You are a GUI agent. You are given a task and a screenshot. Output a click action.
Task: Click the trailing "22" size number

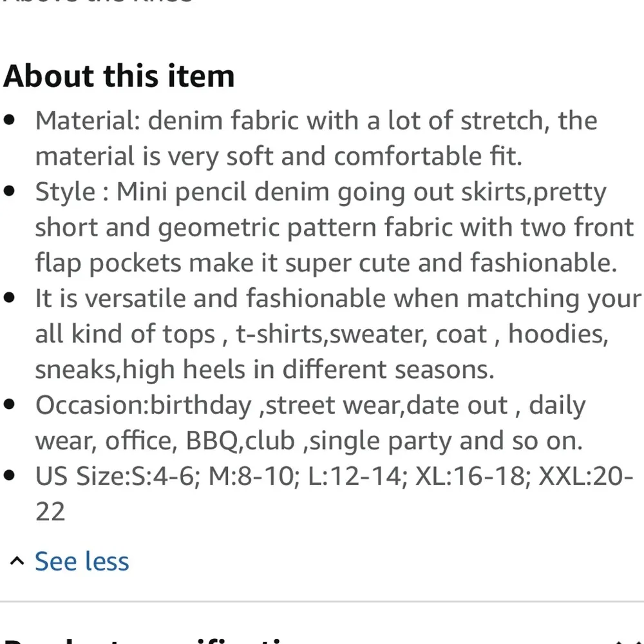coord(50,513)
